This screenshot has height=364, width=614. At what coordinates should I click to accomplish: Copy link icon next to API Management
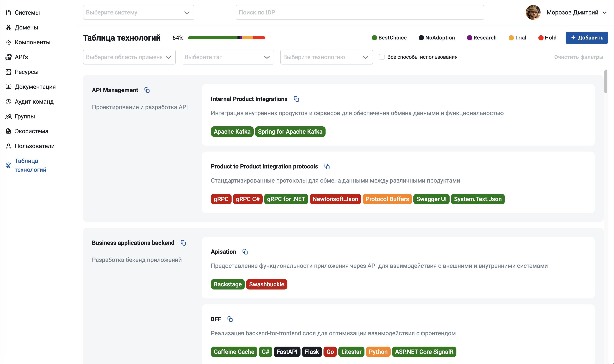click(x=147, y=90)
